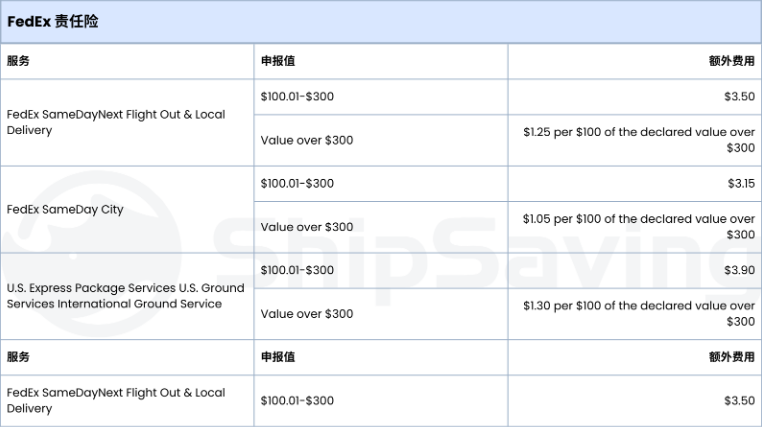This screenshot has width=762, height=427.
Task: Select Value over $300 for U.S. Express row
Action: (x=307, y=314)
